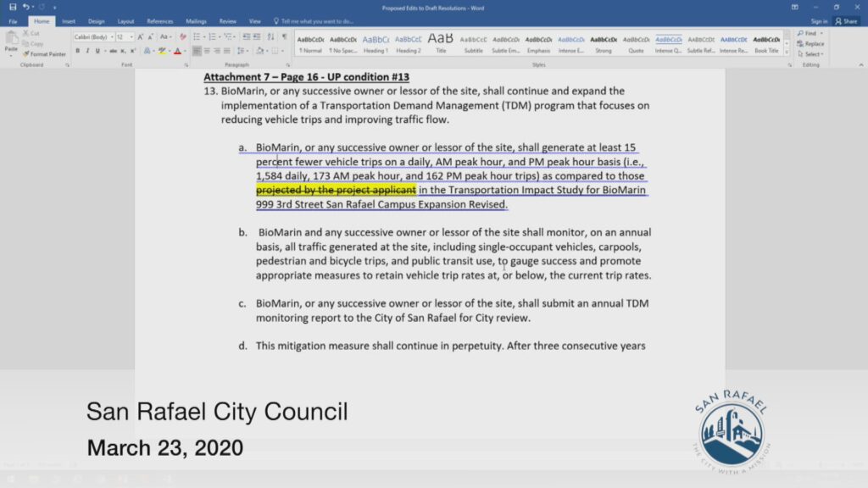Toggle strikethrough formatting

click(x=113, y=51)
